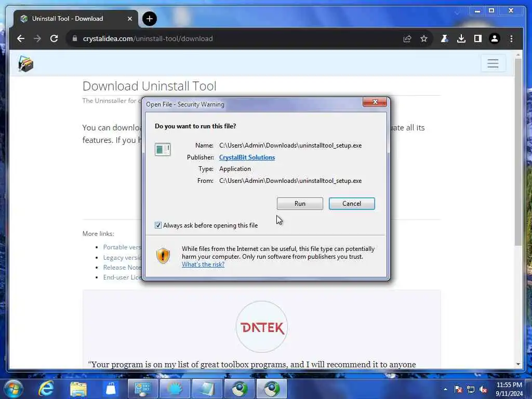The image size is (532, 399).
Task: Click the shield warning icon in dialog
Action: [163, 256]
